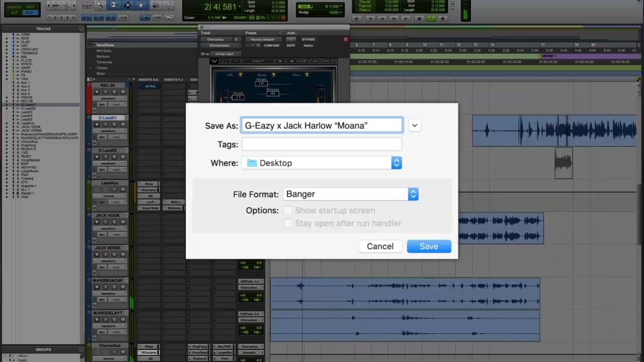This screenshot has width=644, height=362.
Task: Select the Min:Secs ruler row
Action: [x=104, y=51]
